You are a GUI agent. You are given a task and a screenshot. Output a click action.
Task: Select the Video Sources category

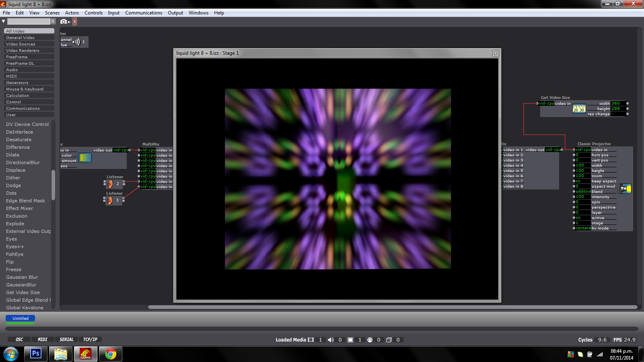click(x=29, y=44)
